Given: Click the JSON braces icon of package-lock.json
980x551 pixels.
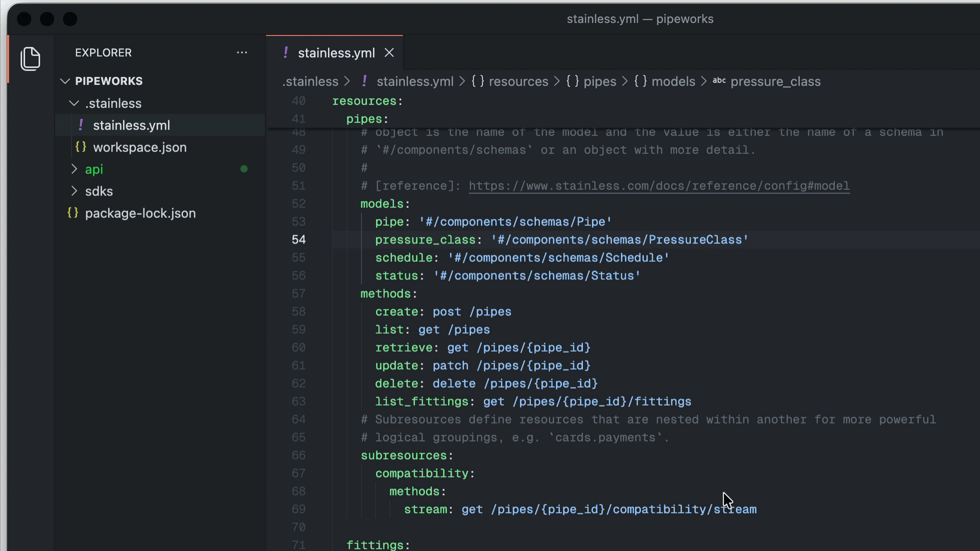Looking at the screenshot, I should click(72, 213).
